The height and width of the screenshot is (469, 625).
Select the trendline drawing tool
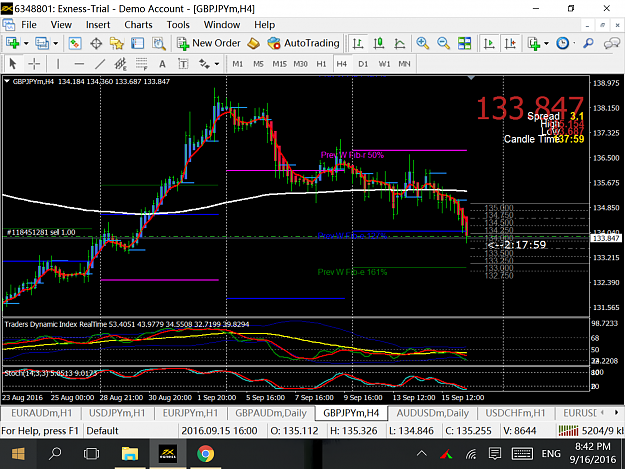click(x=100, y=64)
